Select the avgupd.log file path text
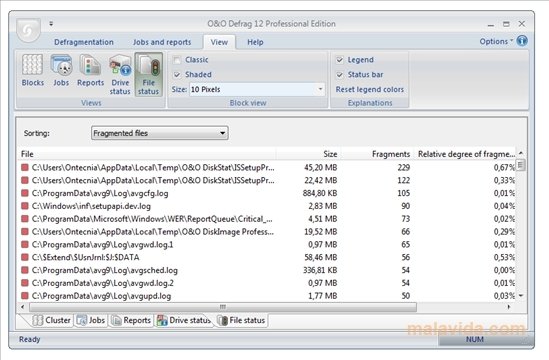This screenshot has width=549, height=360. pyautogui.click(x=102, y=296)
